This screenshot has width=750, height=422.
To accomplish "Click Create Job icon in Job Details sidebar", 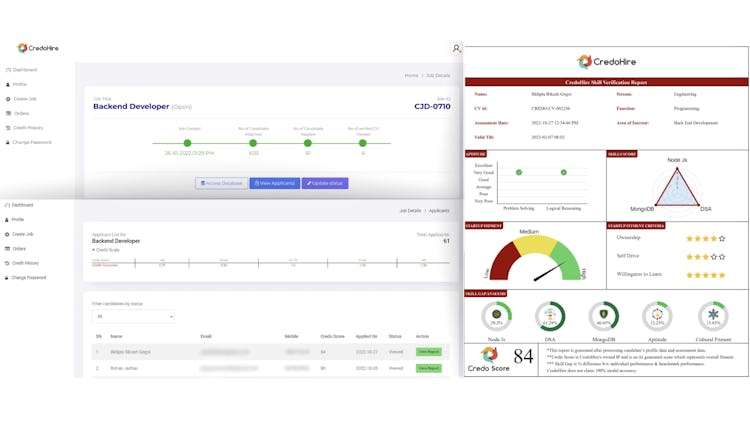I will [x=8, y=99].
